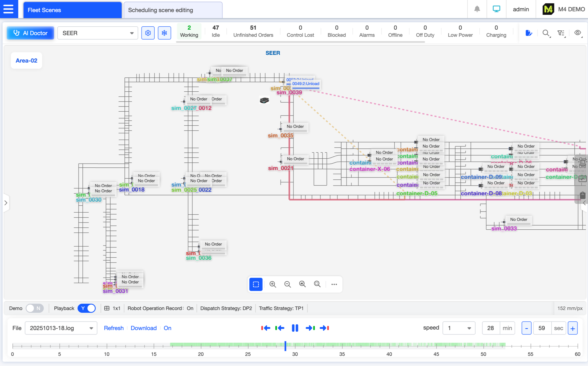The height and width of the screenshot is (366, 588).
Task: Download the current log file
Action: 144,328
